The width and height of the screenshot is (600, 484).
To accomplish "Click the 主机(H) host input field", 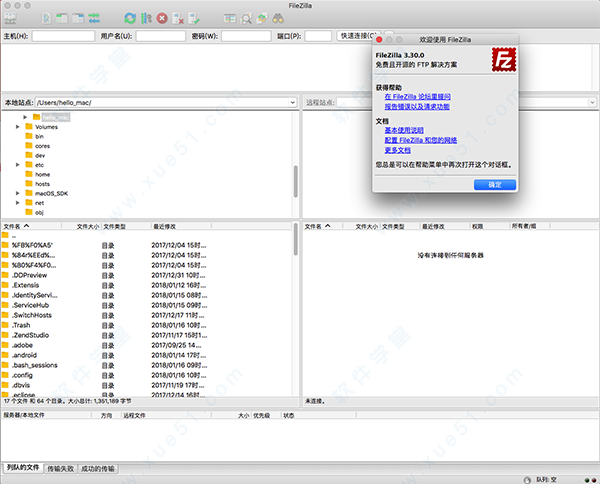I will [x=63, y=36].
